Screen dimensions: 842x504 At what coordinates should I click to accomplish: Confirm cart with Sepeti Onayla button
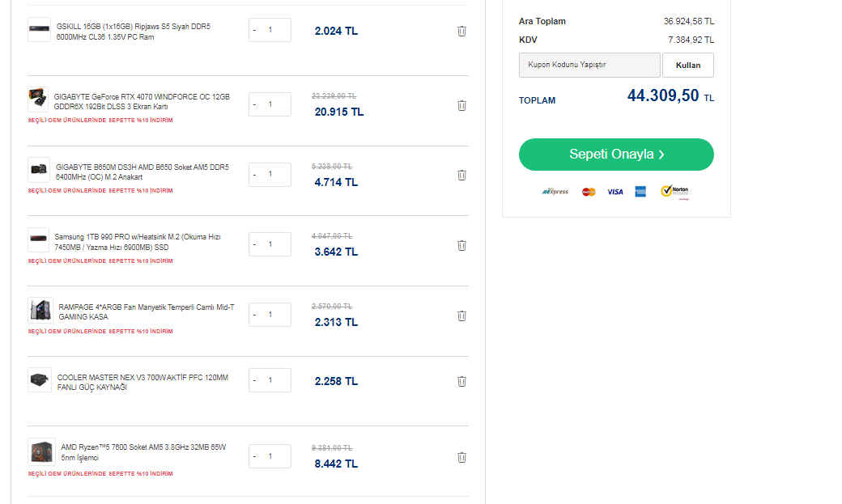point(616,155)
